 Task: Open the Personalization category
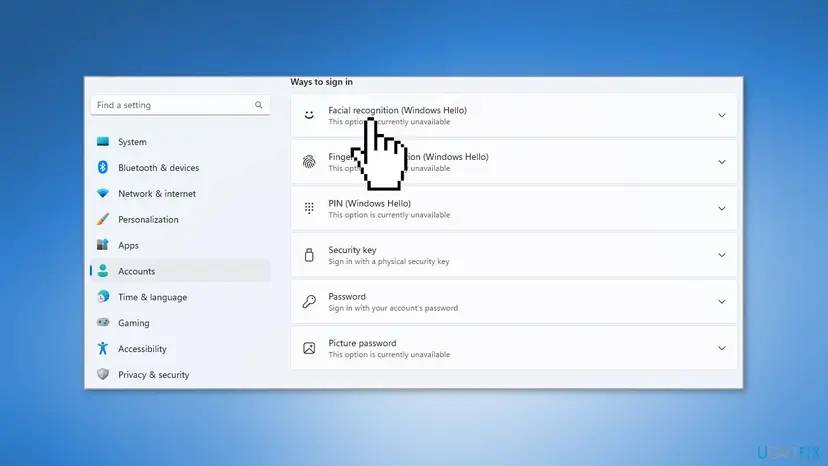pos(181,219)
